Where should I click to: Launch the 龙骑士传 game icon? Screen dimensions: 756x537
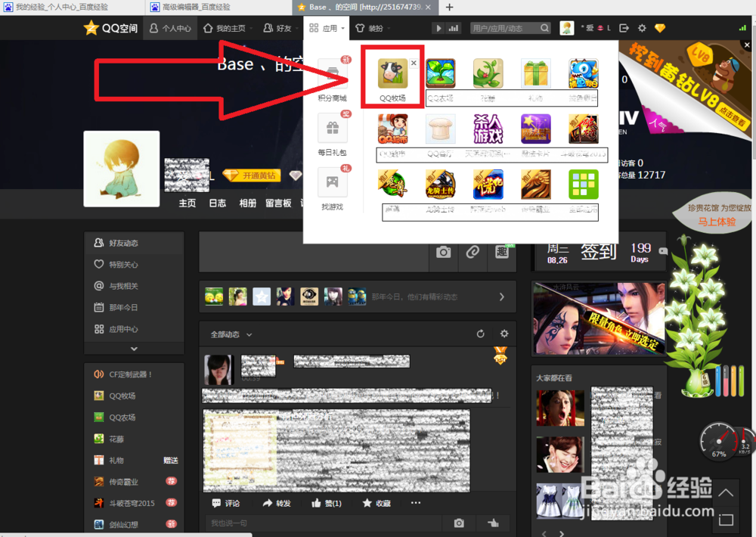441,185
